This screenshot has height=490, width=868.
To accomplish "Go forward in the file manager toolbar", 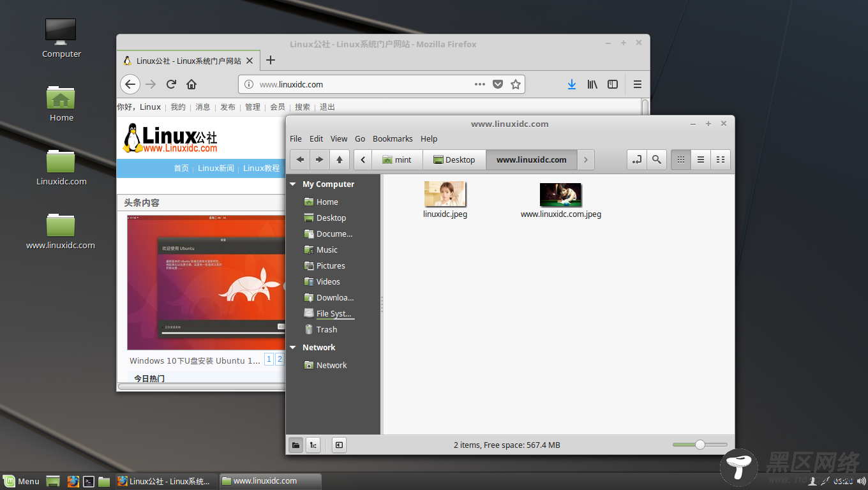I will (320, 160).
